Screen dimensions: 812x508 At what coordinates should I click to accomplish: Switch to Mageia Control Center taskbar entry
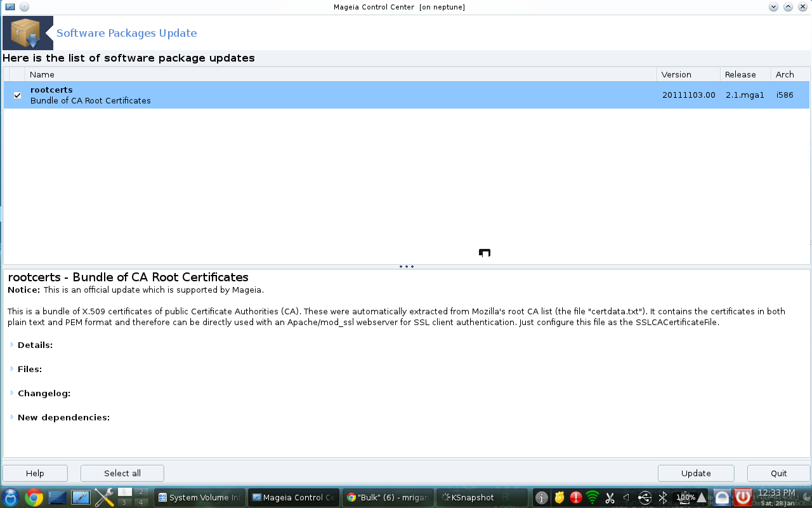pyautogui.click(x=293, y=497)
